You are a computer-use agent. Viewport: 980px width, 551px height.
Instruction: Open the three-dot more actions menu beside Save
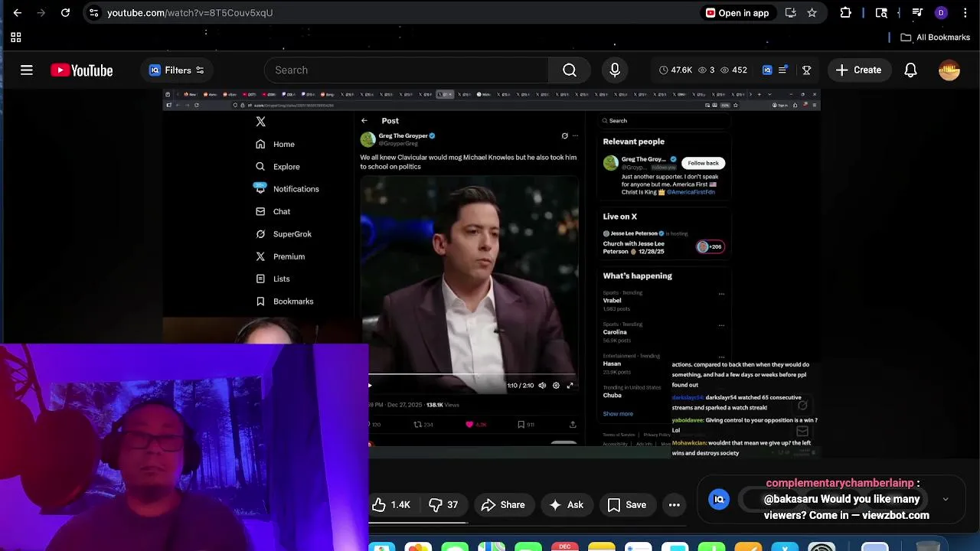pyautogui.click(x=675, y=505)
